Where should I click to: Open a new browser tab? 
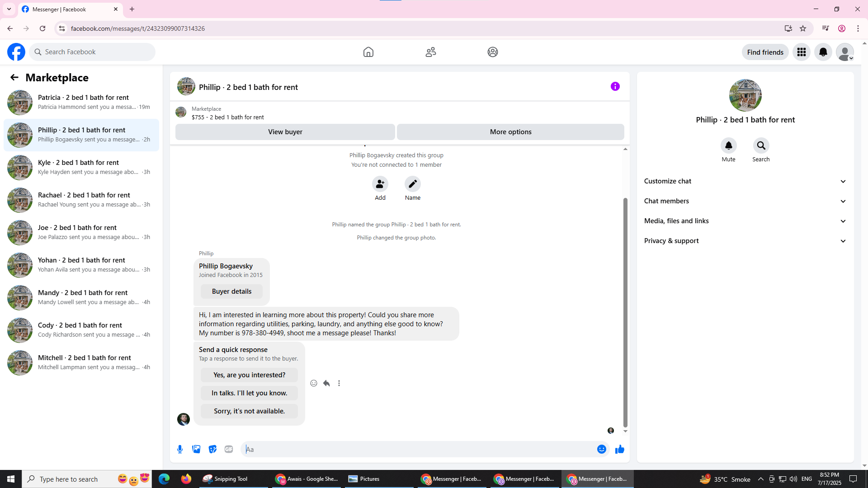[132, 9]
